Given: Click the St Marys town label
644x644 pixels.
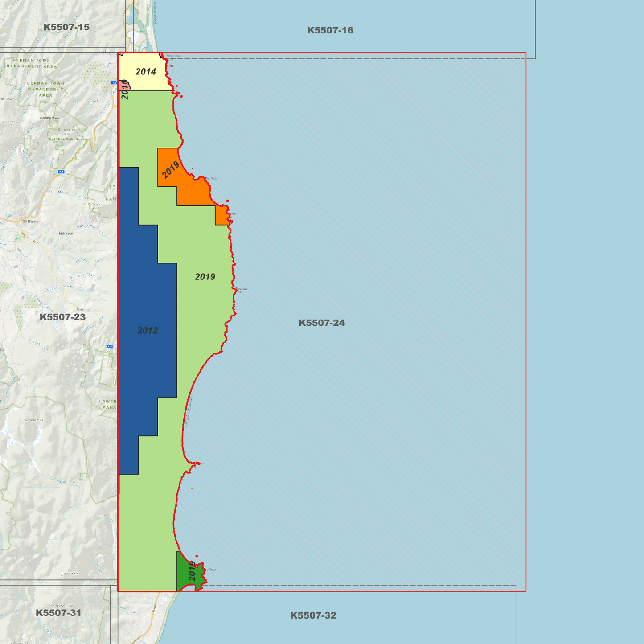Looking at the screenshot, I should coord(30,221).
